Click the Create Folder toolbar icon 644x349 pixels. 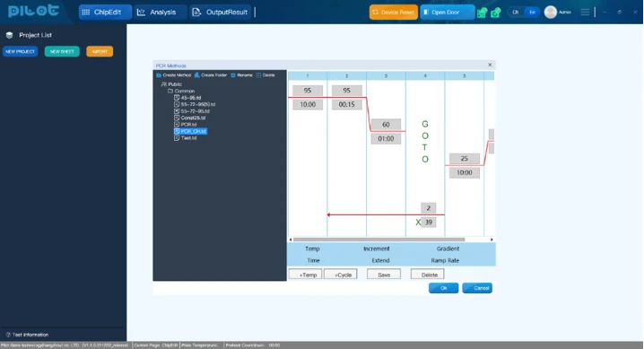197,75
